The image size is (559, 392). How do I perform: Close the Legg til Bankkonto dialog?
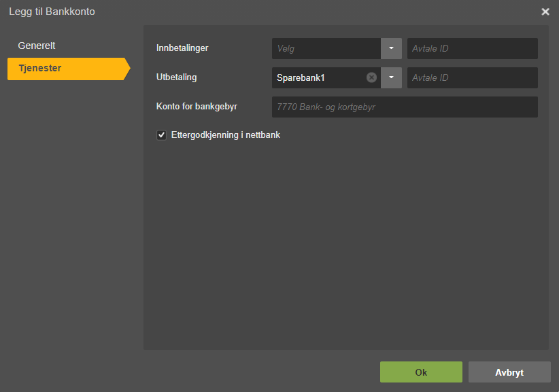click(x=545, y=12)
